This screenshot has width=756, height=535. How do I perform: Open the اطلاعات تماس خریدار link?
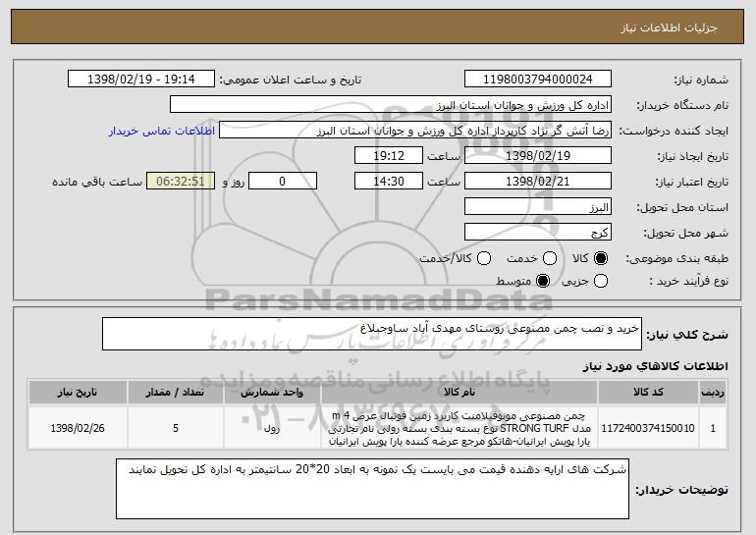162,131
